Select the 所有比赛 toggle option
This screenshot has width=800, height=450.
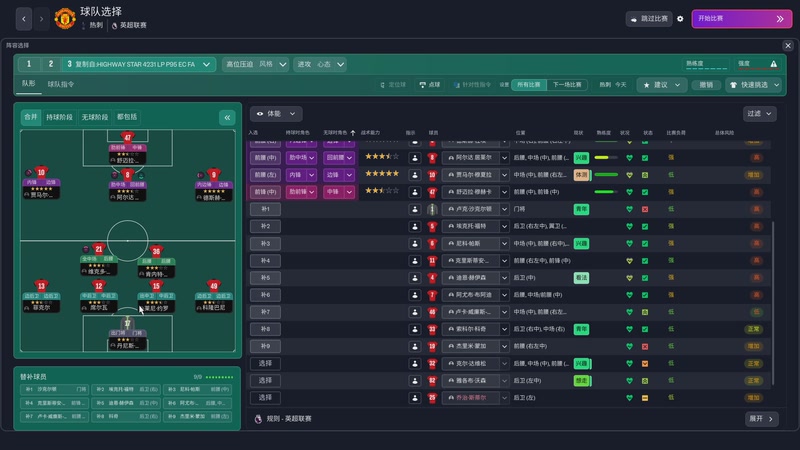click(529, 85)
